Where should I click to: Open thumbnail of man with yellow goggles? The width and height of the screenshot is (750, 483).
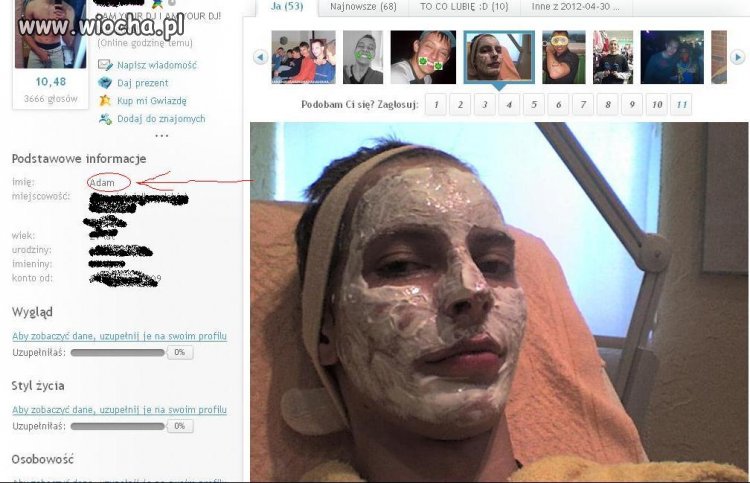563,57
